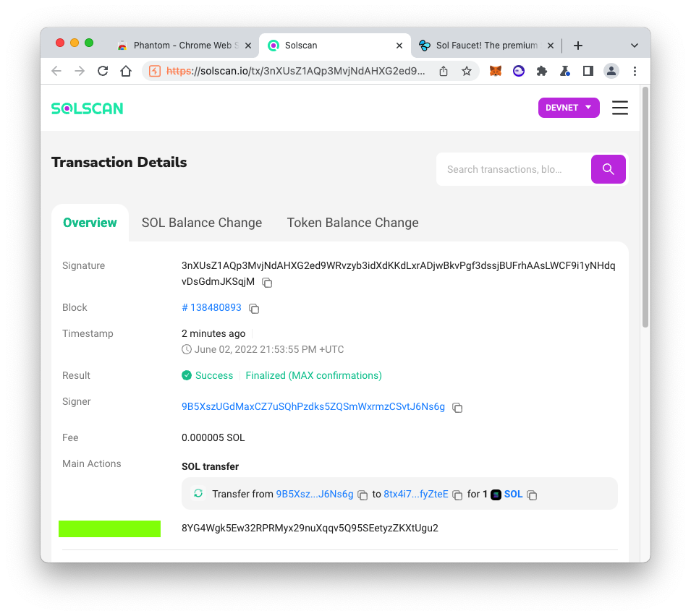Image resolution: width=691 pixels, height=616 pixels.
Task: Copy the signer address
Action: click(457, 408)
